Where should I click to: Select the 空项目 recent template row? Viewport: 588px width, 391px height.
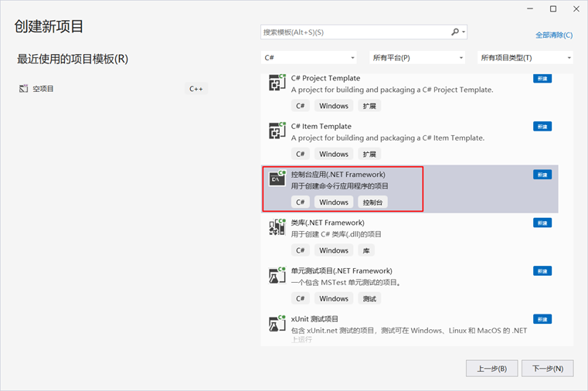pyautogui.click(x=113, y=89)
